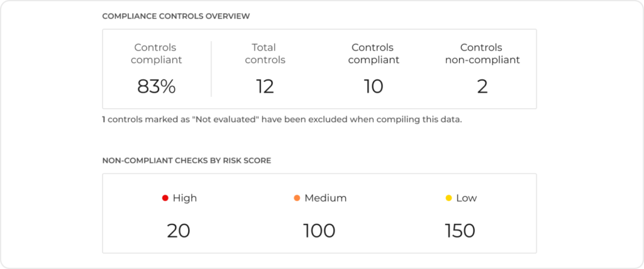Click the 83% controls compliant value
644x269 pixels.
tap(157, 87)
